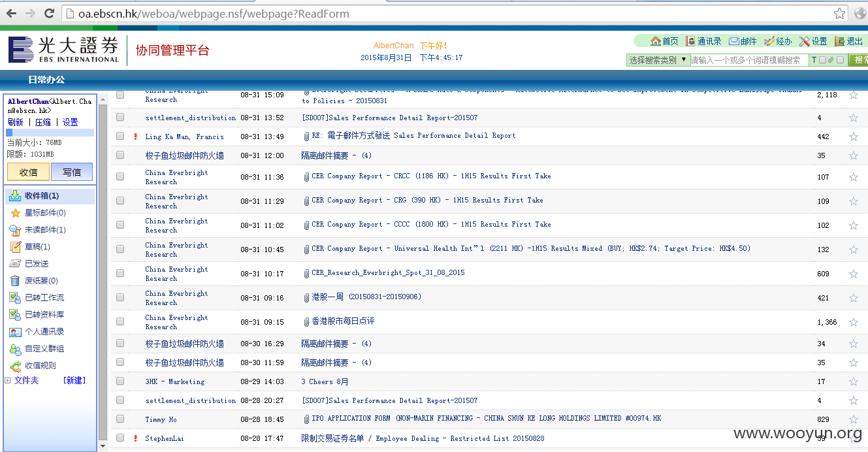
Task: Click the sidebar scrollbar up arrow
Action: [x=103, y=98]
